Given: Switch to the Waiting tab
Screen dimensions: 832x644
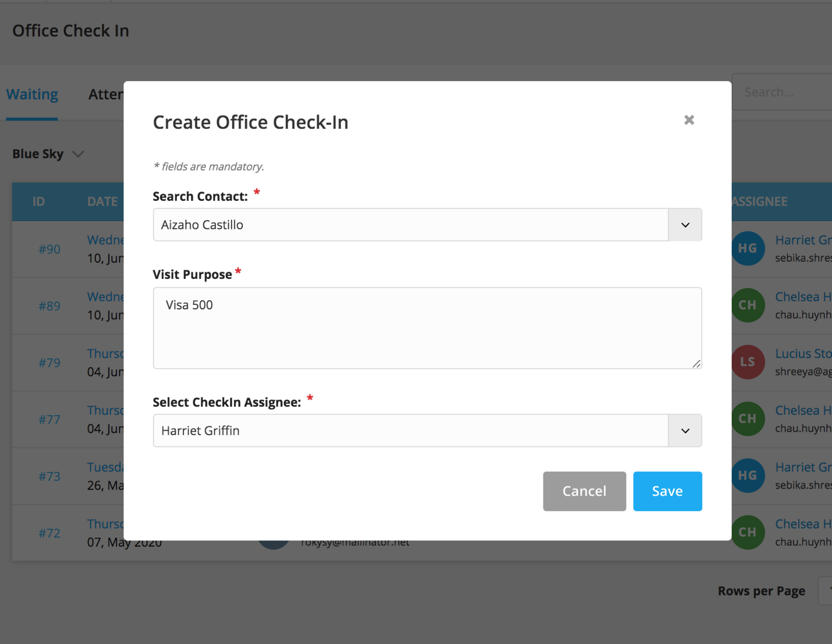Looking at the screenshot, I should point(32,95).
